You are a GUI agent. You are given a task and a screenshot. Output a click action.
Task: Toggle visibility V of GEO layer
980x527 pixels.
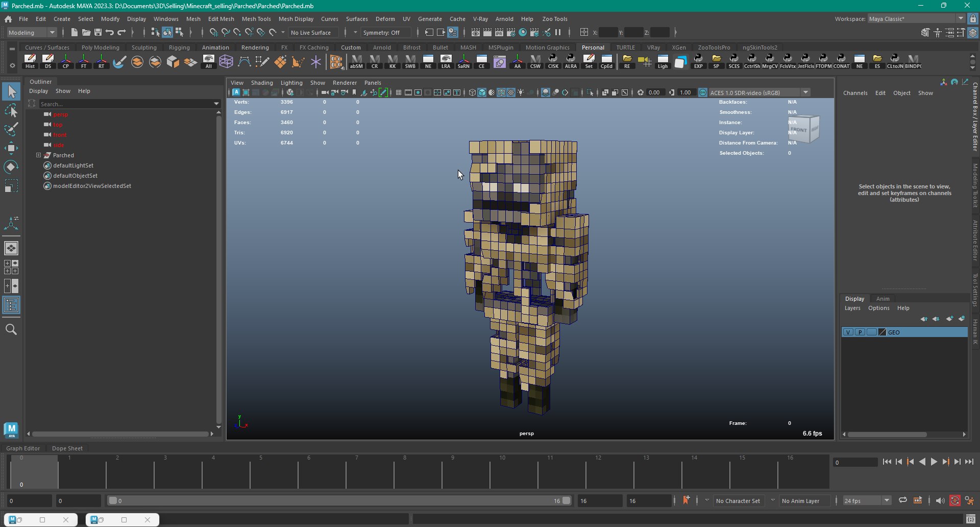click(x=848, y=332)
